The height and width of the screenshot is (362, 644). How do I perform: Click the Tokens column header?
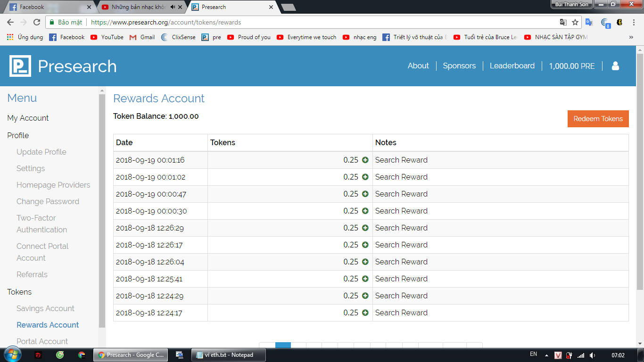coord(290,142)
